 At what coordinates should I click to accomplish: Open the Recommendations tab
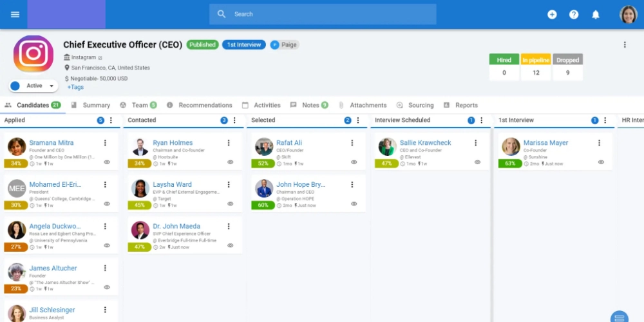199,105
